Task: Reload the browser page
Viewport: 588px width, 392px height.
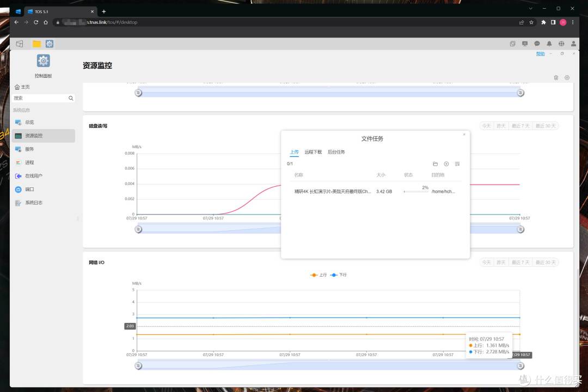Action: pyautogui.click(x=36, y=22)
